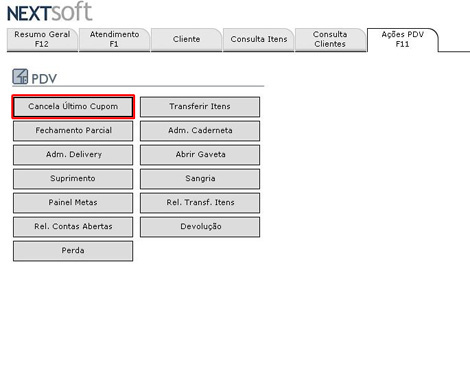Start a Devolução
Image resolution: width=470 pixels, height=369 pixels.
click(x=200, y=227)
